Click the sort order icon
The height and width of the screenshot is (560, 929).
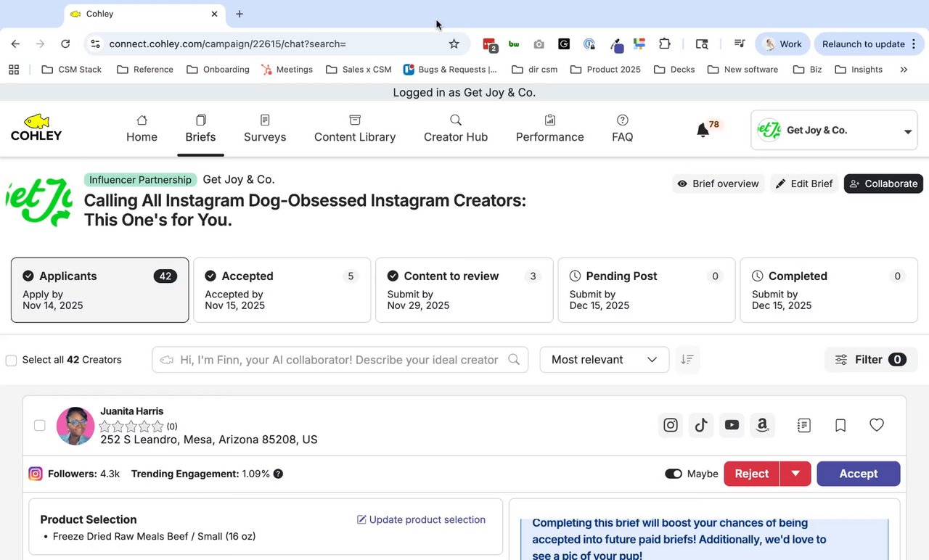point(687,360)
